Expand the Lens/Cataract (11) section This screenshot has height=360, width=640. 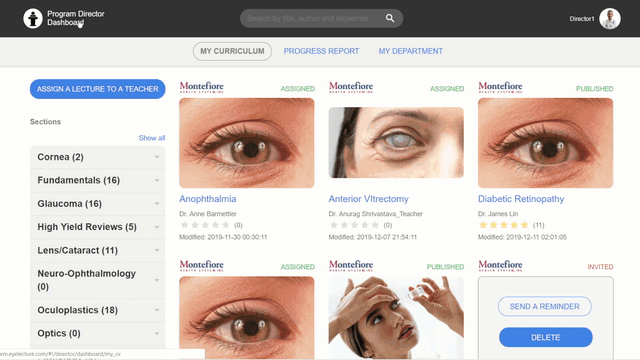click(x=98, y=250)
